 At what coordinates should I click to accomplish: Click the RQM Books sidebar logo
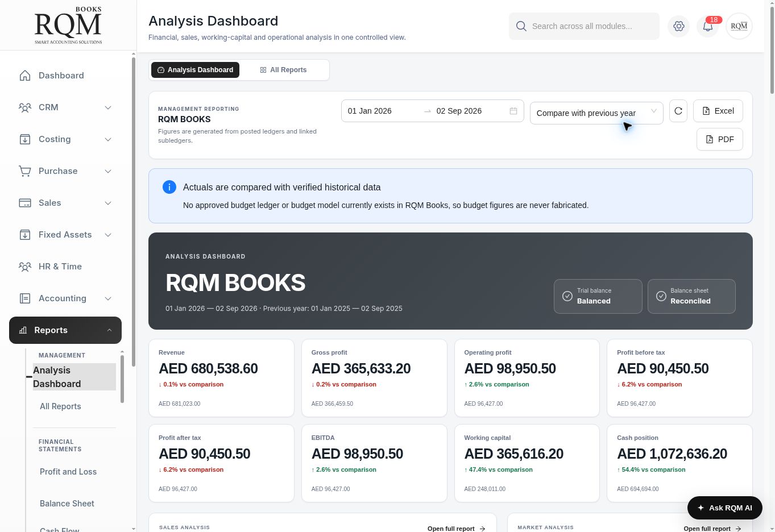[x=68, y=26]
